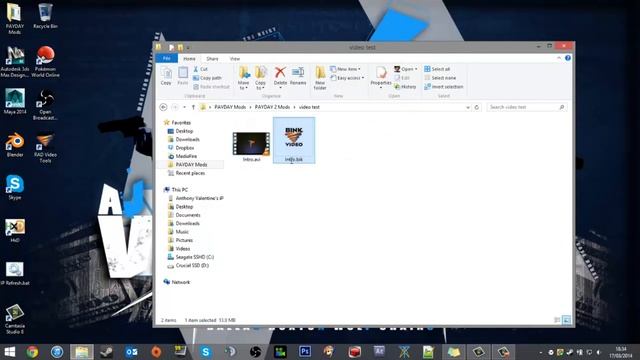Open Windows Start button
This screenshot has height=360, width=640.
pos(9,351)
